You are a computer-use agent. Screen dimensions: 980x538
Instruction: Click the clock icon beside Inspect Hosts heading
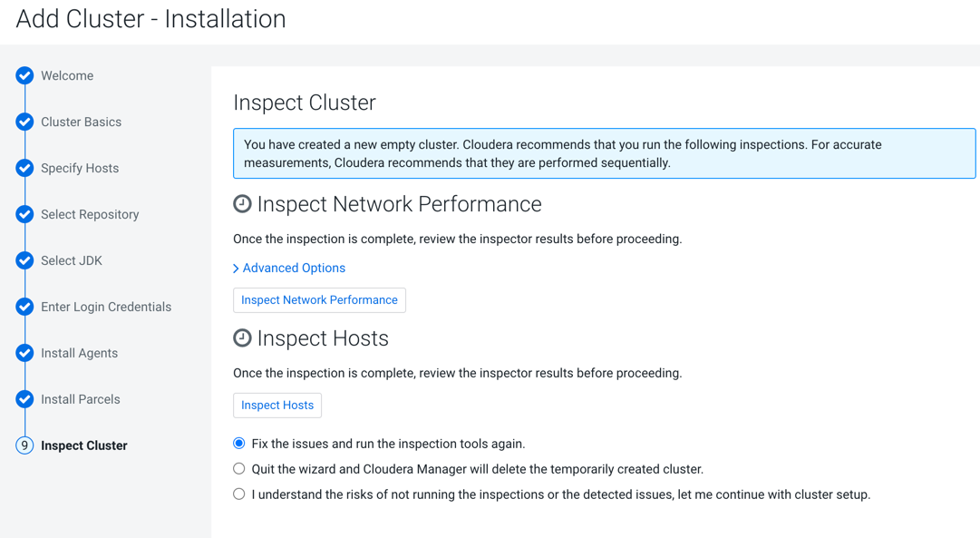242,338
